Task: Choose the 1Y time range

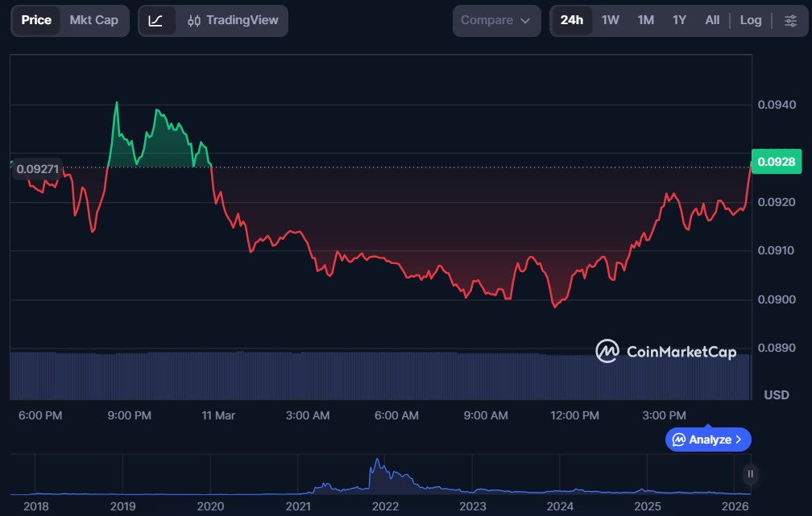Action: click(x=679, y=20)
